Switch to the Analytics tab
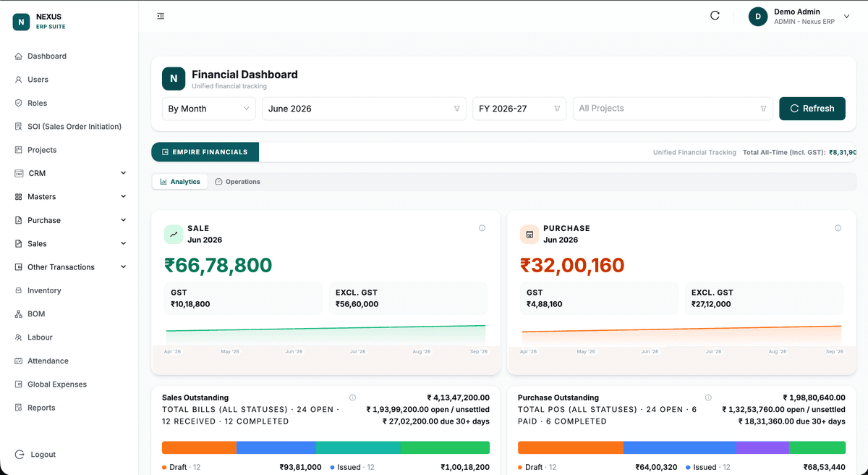Screen dimensions: 868x475 (180, 182)
